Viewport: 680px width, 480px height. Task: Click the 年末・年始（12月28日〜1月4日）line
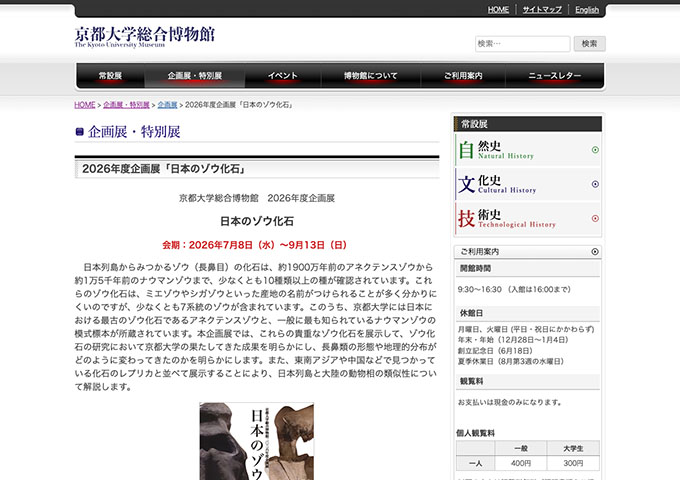[x=513, y=340]
